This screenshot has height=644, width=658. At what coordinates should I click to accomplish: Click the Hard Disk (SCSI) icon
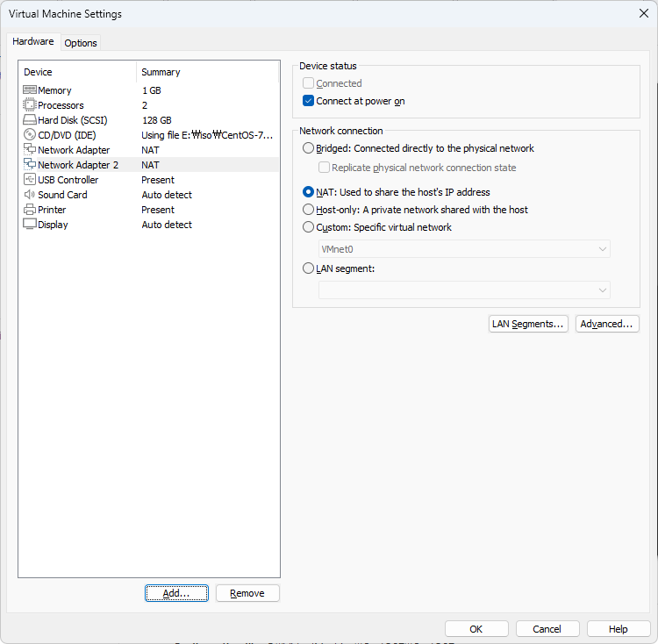(29, 120)
